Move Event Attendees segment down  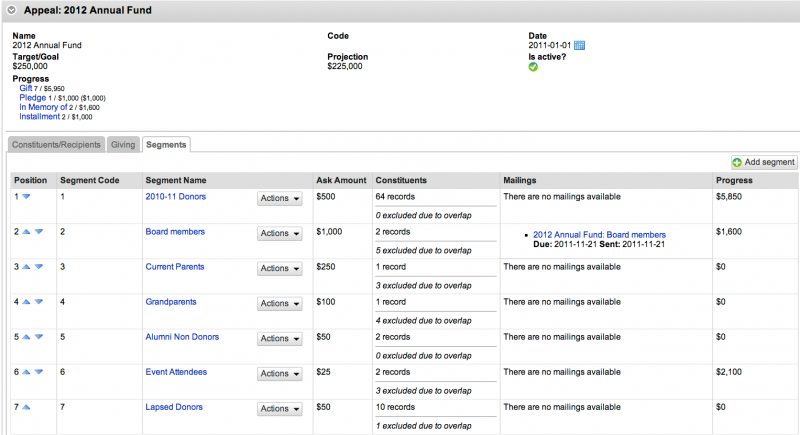coord(39,372)
